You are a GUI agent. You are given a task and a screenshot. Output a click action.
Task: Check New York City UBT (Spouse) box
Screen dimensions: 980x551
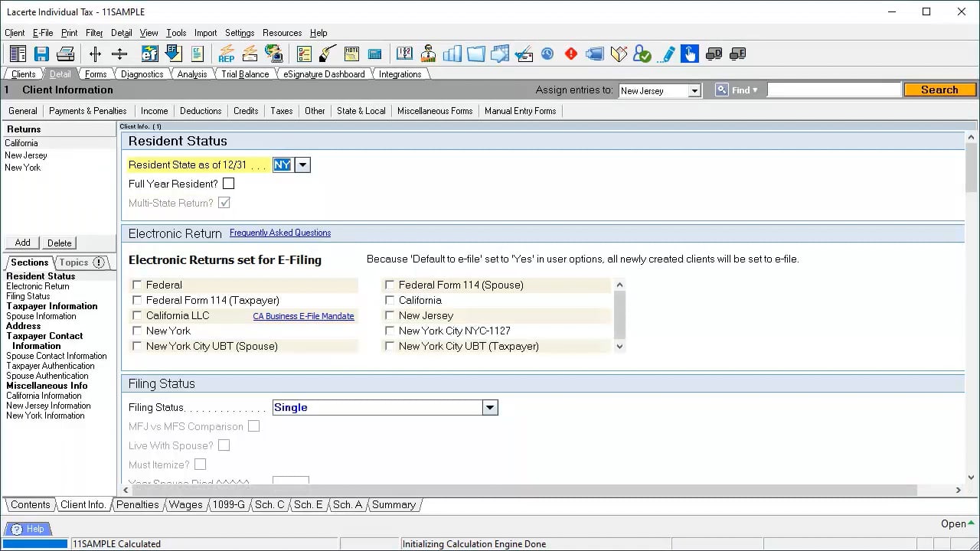pos(137,346)
